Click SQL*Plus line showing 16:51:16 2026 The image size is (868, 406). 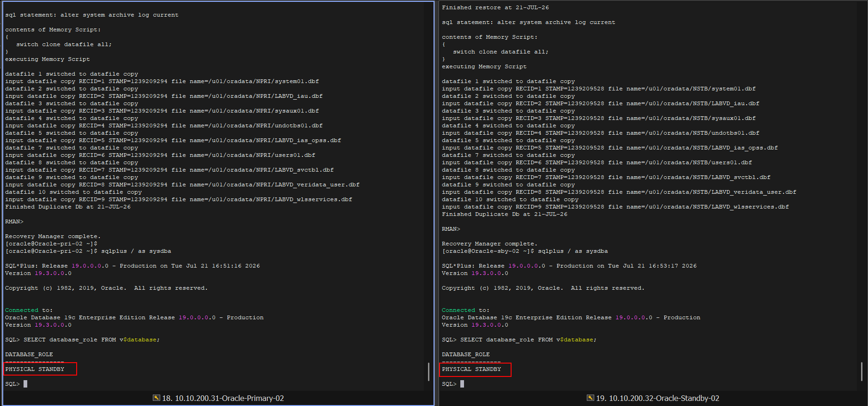pos(133,266)
